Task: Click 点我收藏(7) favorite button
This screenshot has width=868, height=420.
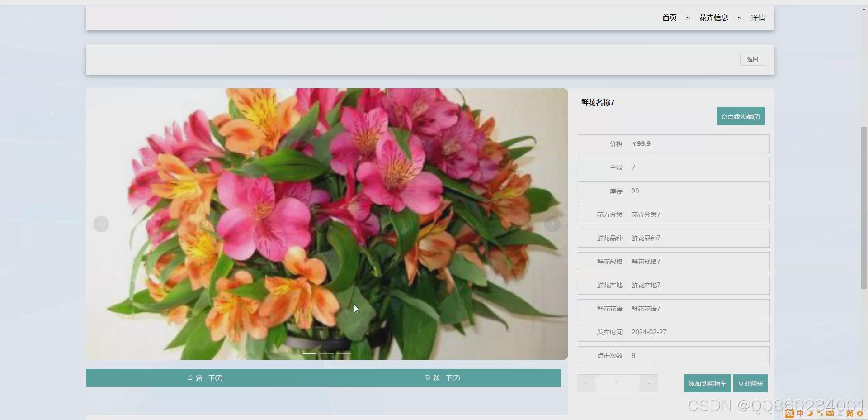Action: (741, 116)
